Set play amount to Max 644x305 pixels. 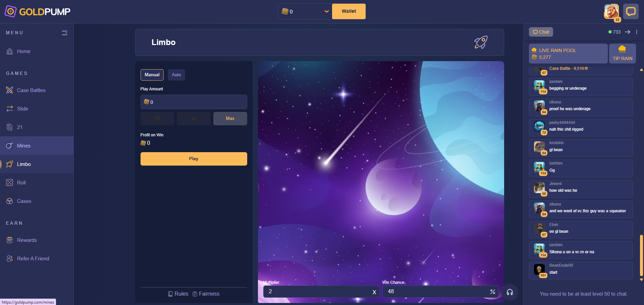pos(230,119)
